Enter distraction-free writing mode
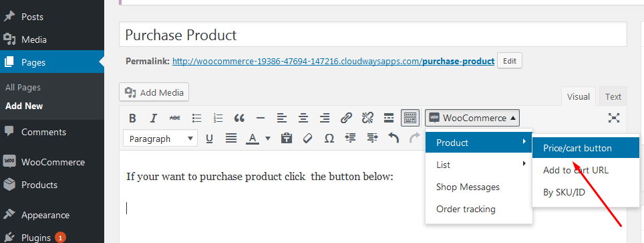Image resolution: width=644 pixels, height=243 pixels. pyautogui.click(x=614, y=118)
